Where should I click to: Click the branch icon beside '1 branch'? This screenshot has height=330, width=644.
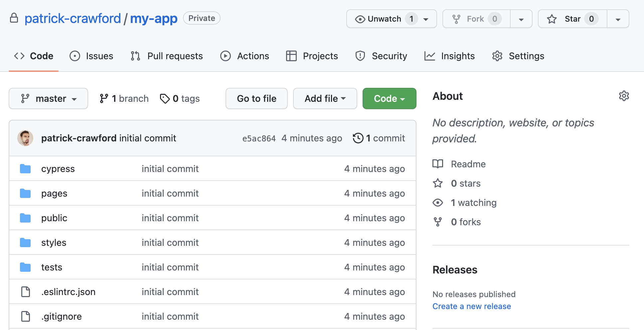104,98
